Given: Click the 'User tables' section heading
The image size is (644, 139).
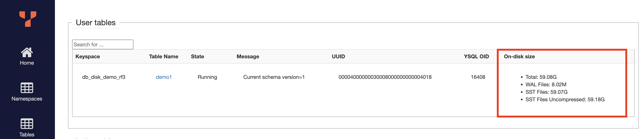Looking at the screenshot, I should (96, 23).
